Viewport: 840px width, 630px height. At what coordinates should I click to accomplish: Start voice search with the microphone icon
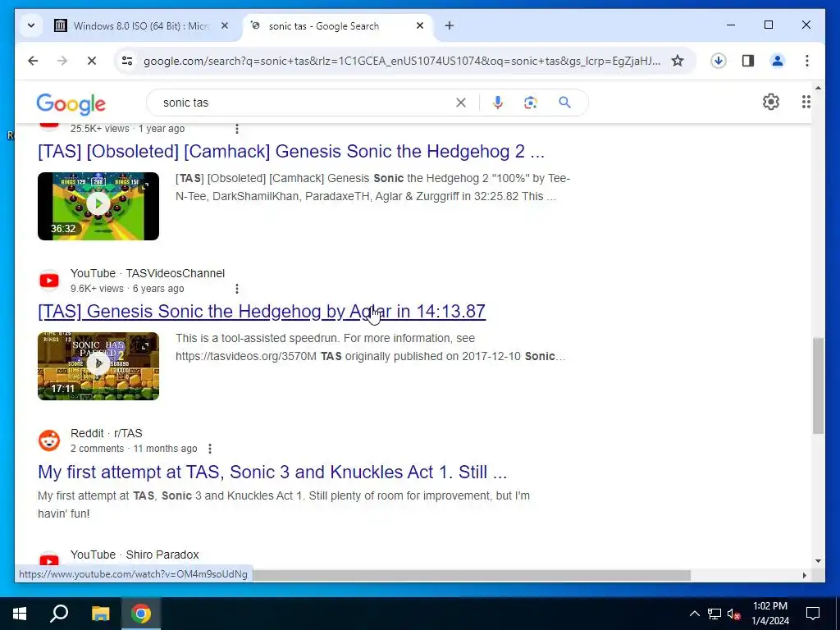498,103
